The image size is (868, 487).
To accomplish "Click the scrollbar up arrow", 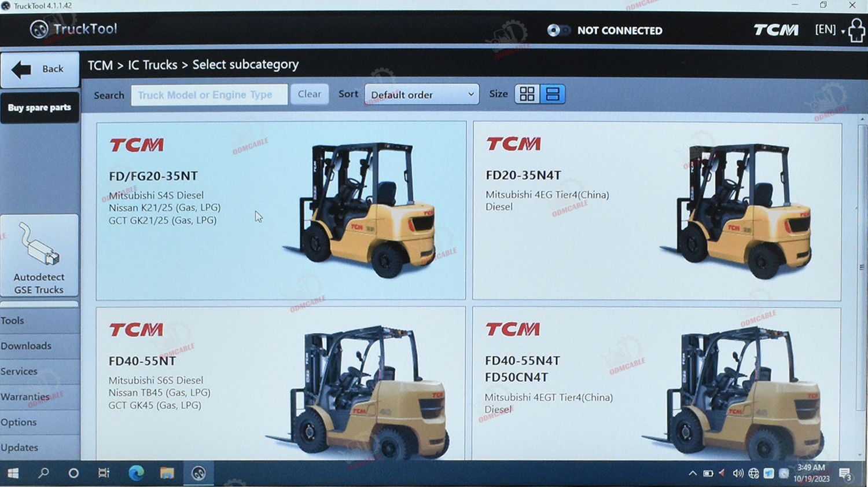I will click(x=862, y=119).
